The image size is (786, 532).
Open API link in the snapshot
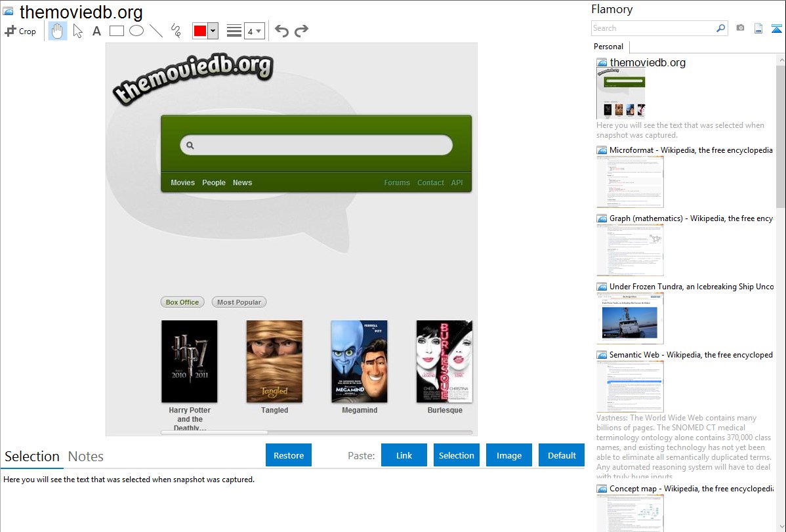(457, 182)
